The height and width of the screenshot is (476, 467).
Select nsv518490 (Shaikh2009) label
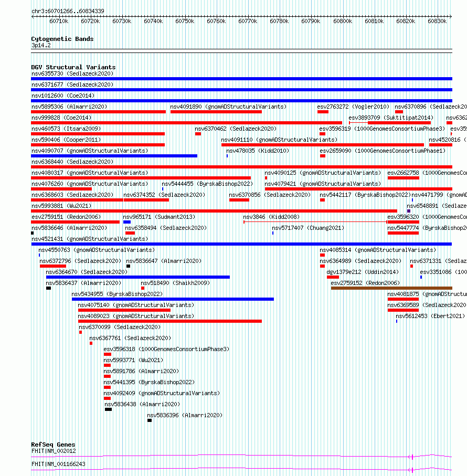175,283
